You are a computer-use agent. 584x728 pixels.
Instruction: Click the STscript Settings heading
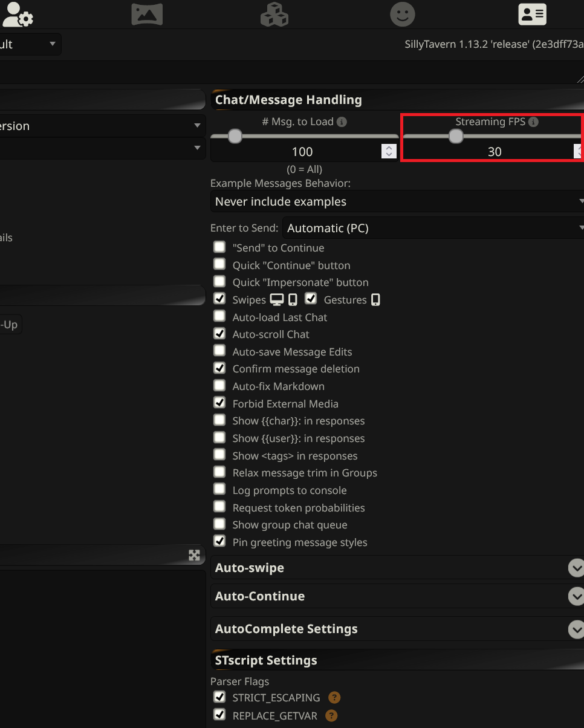coord(266,660)
